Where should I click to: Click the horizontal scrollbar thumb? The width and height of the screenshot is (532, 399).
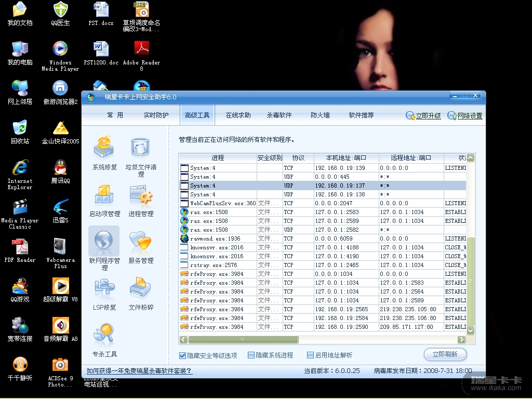click(239, 340)
